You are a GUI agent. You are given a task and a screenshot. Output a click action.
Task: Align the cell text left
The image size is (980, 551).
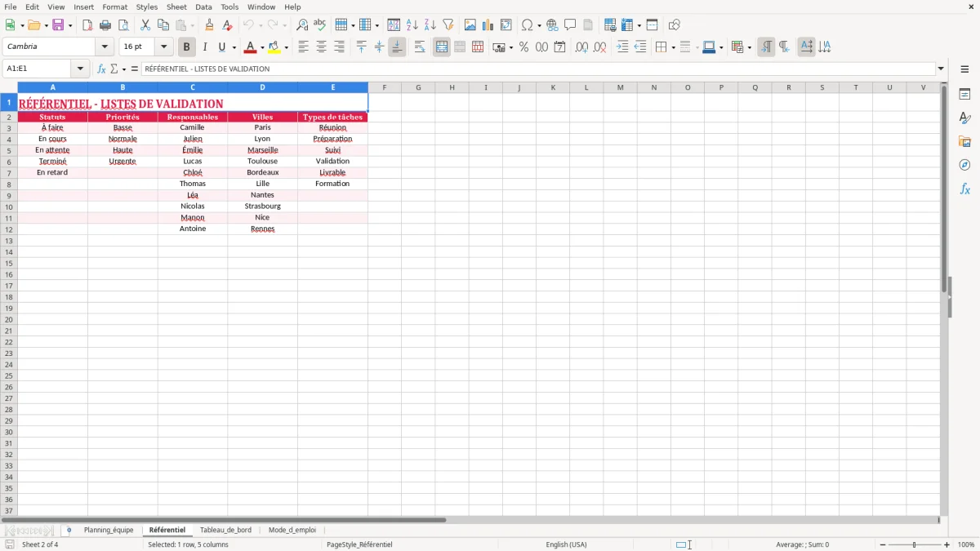303,47
